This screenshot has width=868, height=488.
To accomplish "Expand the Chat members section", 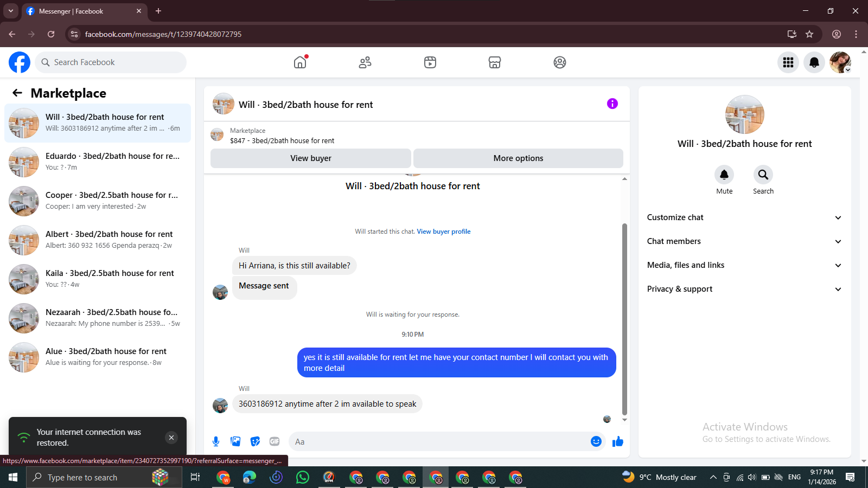I will (x=745, y=241).
